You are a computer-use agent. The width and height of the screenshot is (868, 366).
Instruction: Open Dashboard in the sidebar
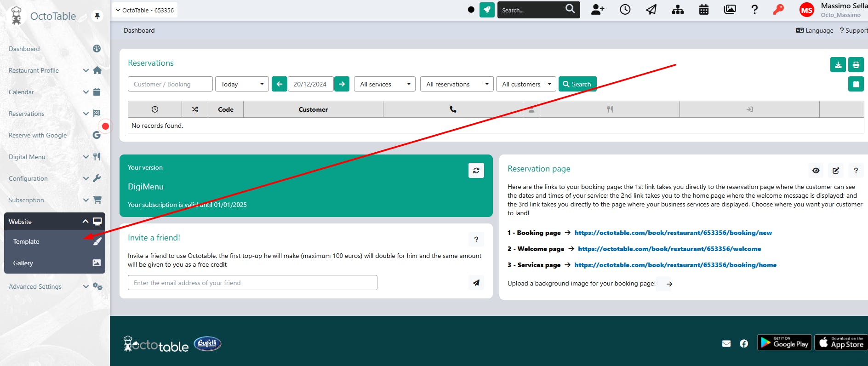coord(55,49)
